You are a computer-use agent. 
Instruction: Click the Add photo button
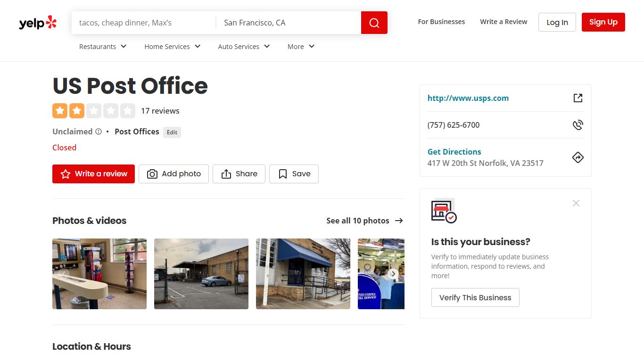(173, 174)
